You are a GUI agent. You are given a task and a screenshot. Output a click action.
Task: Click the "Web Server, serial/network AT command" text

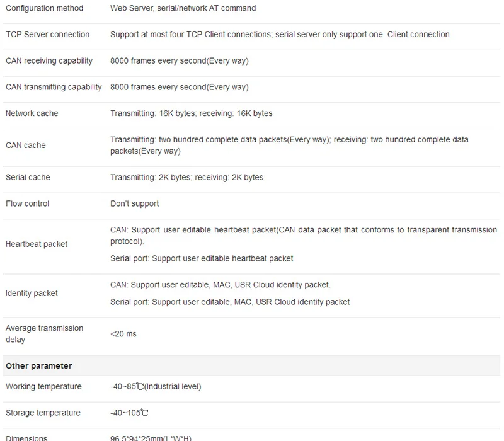(183, 8)
